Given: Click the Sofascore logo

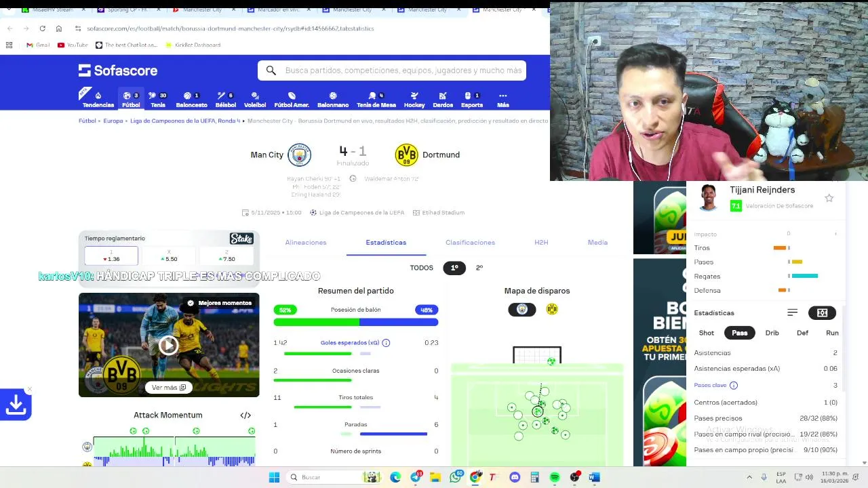Looking at the screenshot, I should tap(118, 70).
